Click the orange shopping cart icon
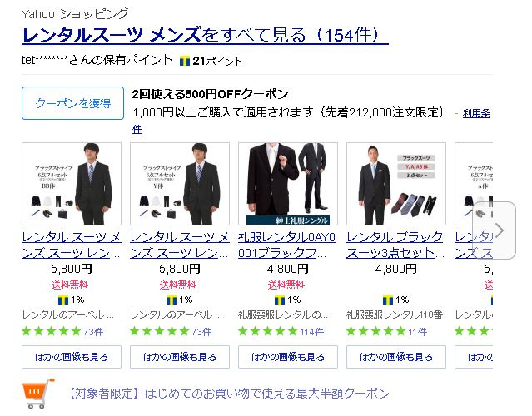532x416 pixels. click(x=38, y=394)
